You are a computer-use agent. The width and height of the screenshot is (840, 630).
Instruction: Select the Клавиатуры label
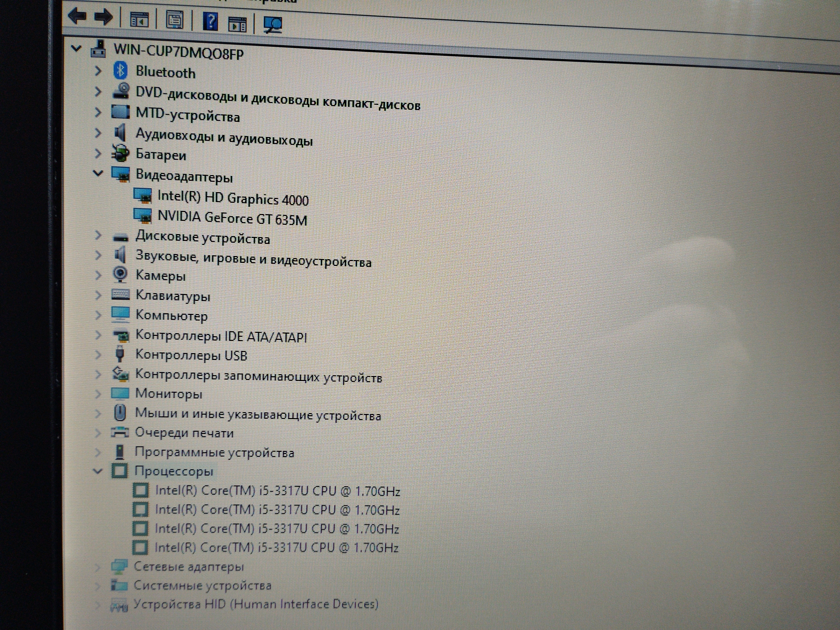(x=173, y=296)
